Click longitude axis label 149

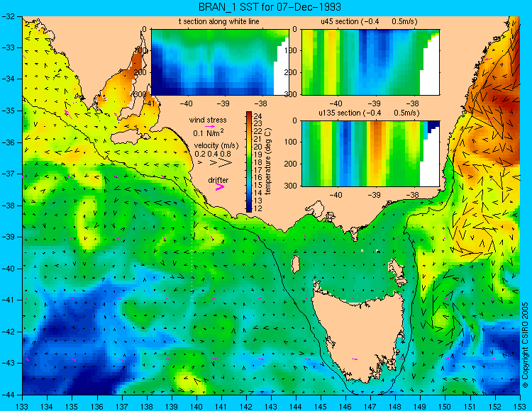[x=421, y=406]
